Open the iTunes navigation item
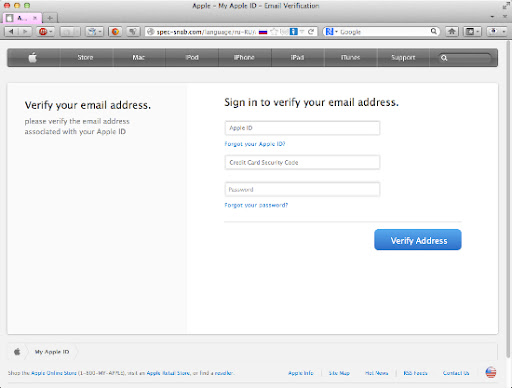 350,57
